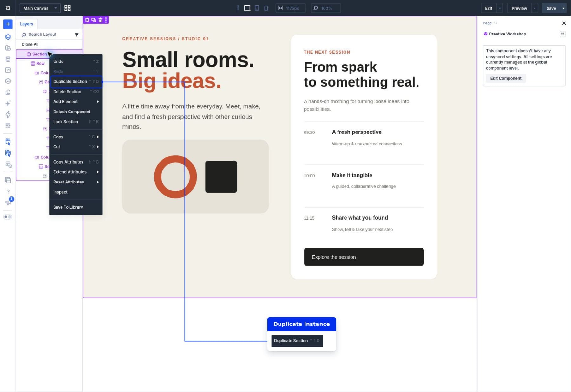The width and height of the screenshot is (571, 392).
Task: Click the filter funnel in Layers search
Action: [76, 35]
